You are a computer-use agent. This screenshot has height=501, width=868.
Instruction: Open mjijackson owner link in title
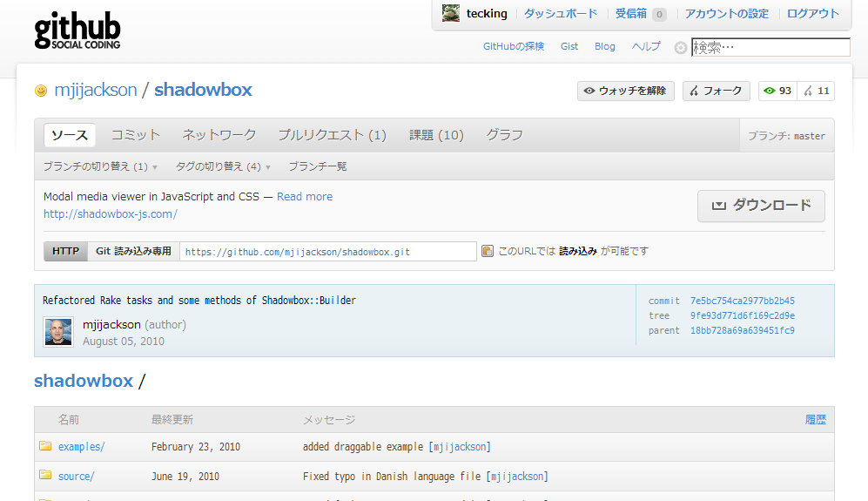(95, 90)
